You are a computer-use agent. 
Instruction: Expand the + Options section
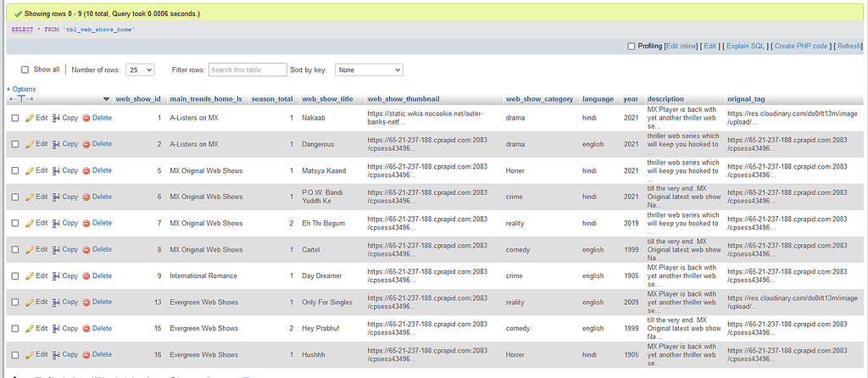click(21, 89)
